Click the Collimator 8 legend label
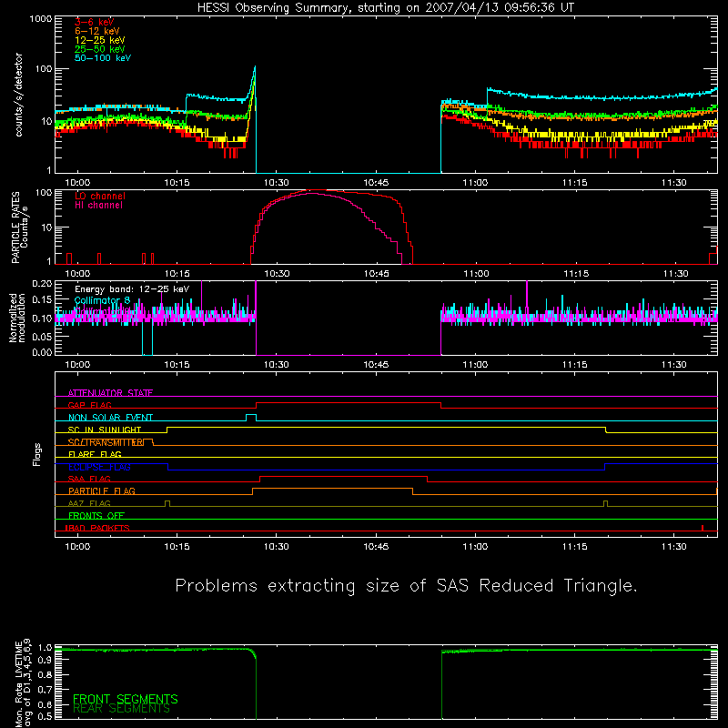The width and height of the screenshot is (728, 728). (x=102, y=300)
